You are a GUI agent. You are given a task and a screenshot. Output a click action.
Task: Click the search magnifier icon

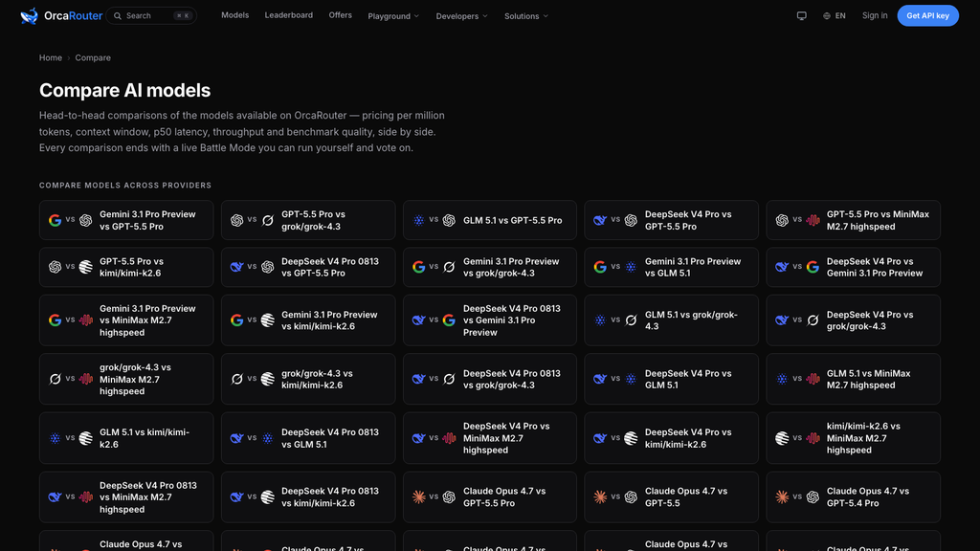point(118,15)
